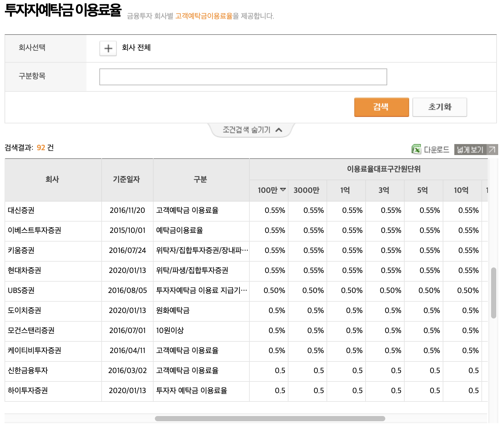
Task: Click the 예탁금이용료율 category cell
Action: point(201,231)
